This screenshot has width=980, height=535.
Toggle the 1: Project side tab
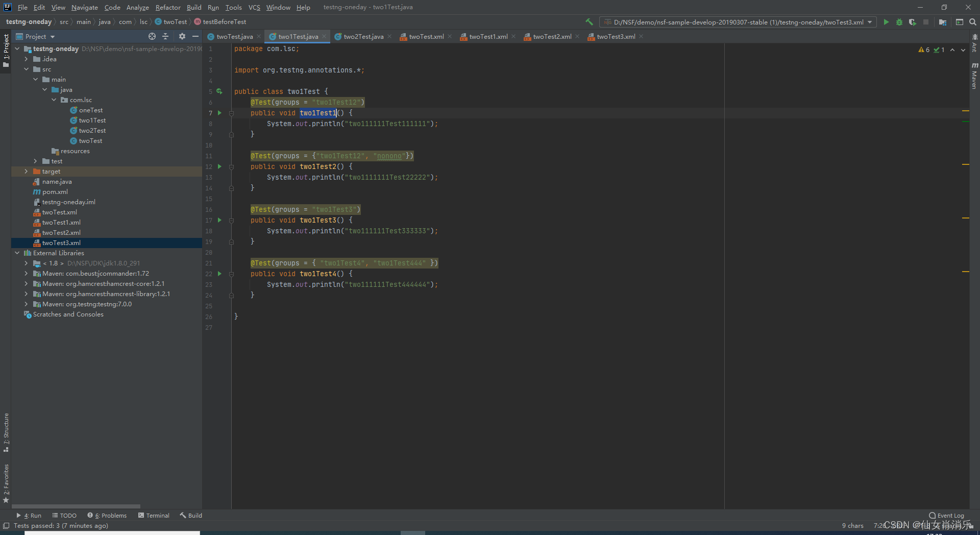(x=6, y=52)
